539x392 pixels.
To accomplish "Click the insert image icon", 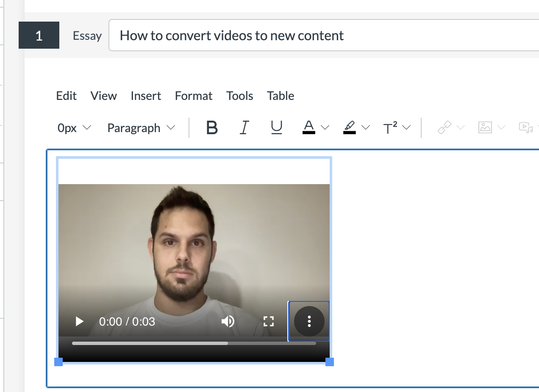I will pyautogui.click(x=485, y=127).
